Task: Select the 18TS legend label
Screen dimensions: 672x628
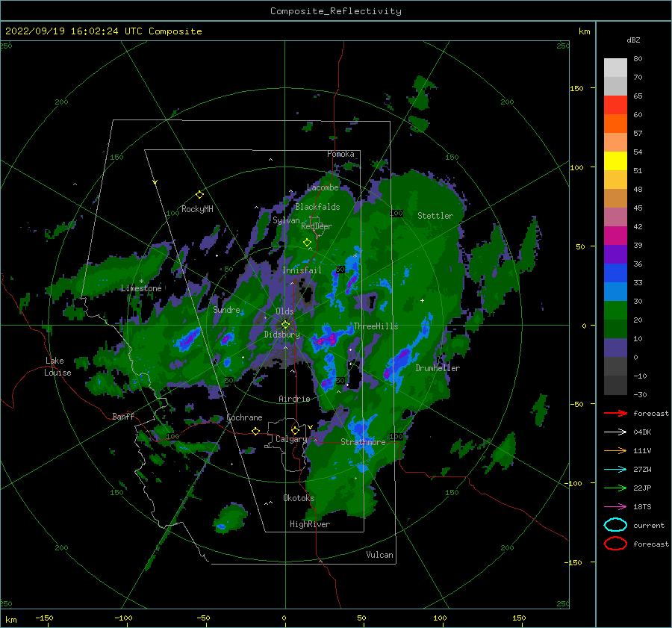Action: tap(642, 507)
